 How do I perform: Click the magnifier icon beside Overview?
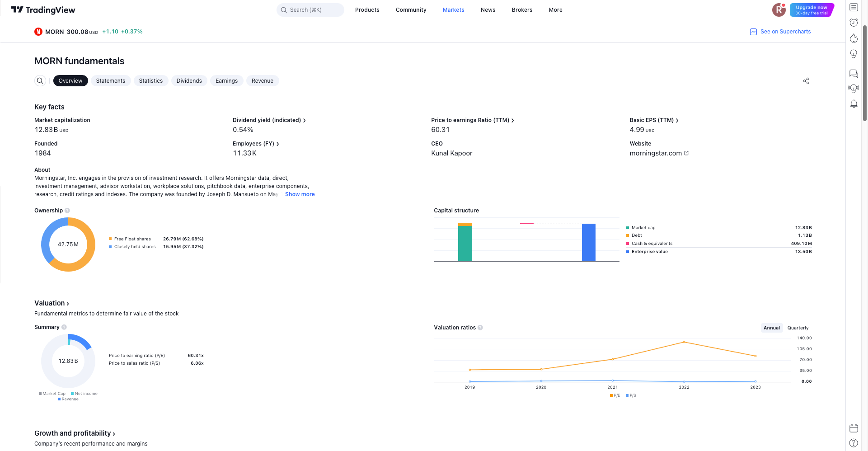[x=40, y=81]
